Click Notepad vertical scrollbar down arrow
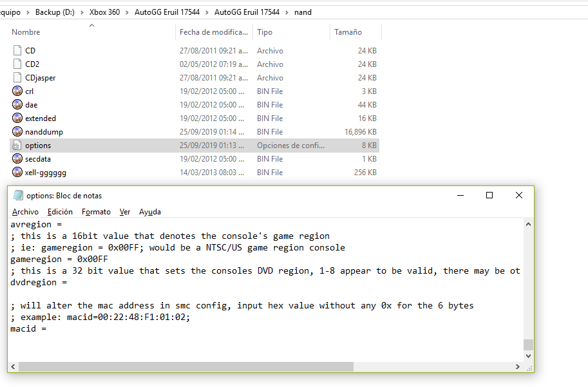The height and width of the screenshot is (387, 588). [x=528, y=356]
